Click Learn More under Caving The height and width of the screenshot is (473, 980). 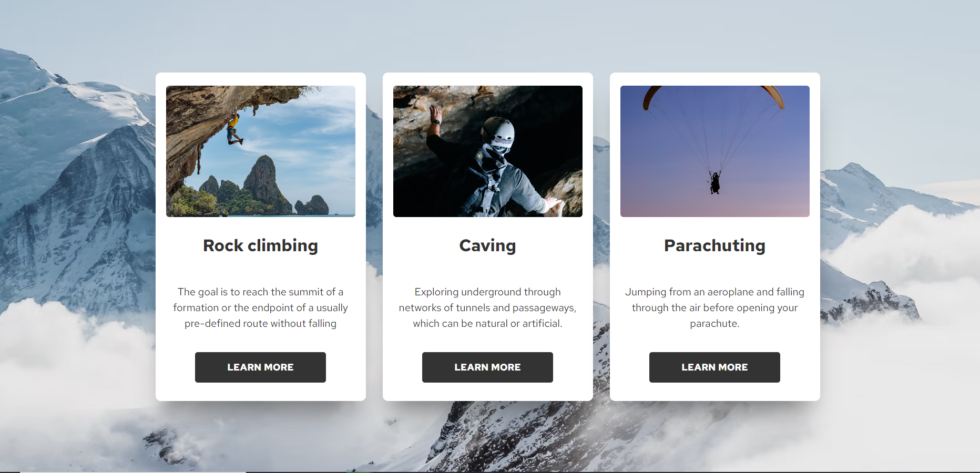487,367
